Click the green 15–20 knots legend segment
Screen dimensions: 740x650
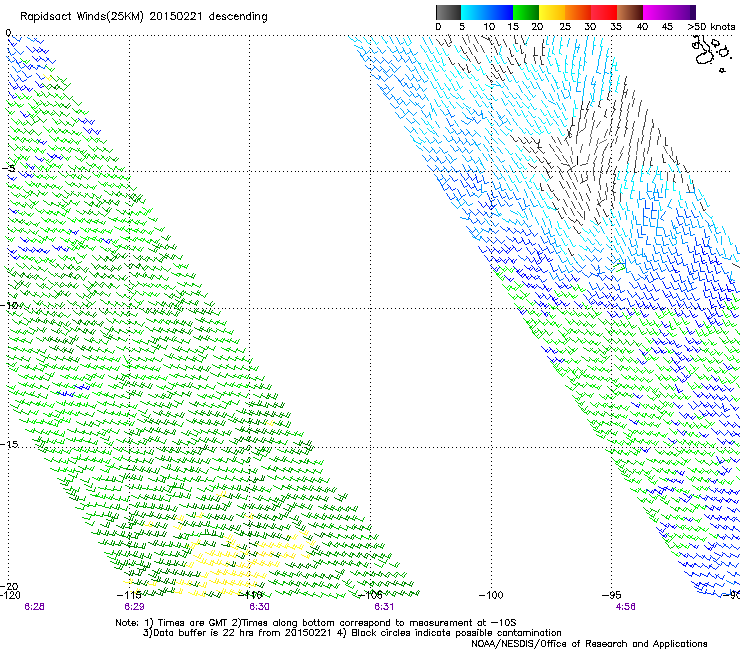click(526, 12)
